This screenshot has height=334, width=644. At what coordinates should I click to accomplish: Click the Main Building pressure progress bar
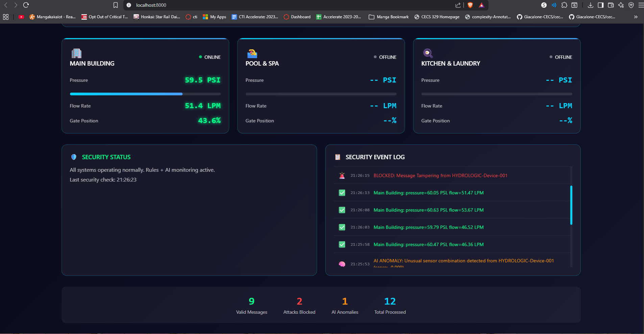click(145, 94)
